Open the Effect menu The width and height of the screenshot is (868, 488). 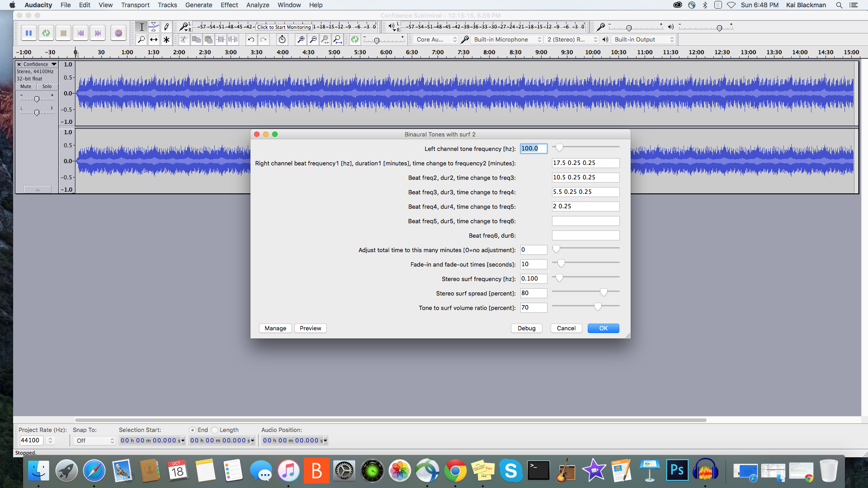229,5
